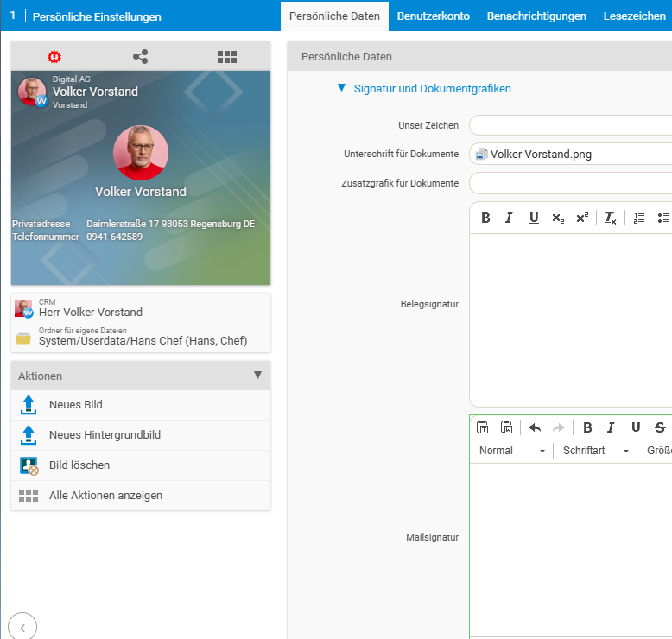Click inside the Belegsignatur text area
672x639 pixels.
[x=570, y=319]
